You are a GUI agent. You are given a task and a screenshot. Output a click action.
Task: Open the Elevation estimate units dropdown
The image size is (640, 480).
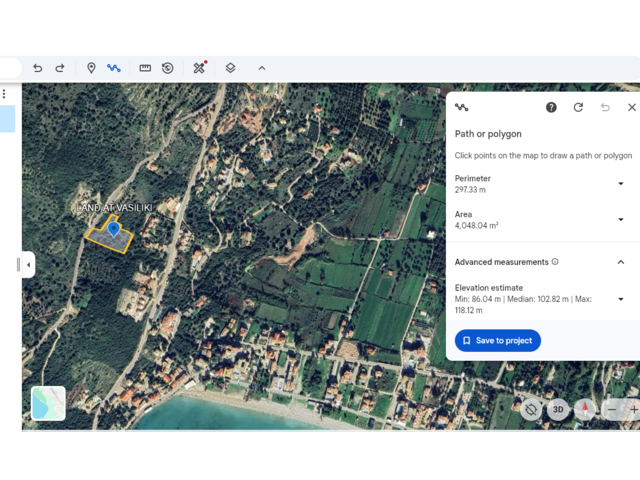pyautogui.click(x=620, y=299)
